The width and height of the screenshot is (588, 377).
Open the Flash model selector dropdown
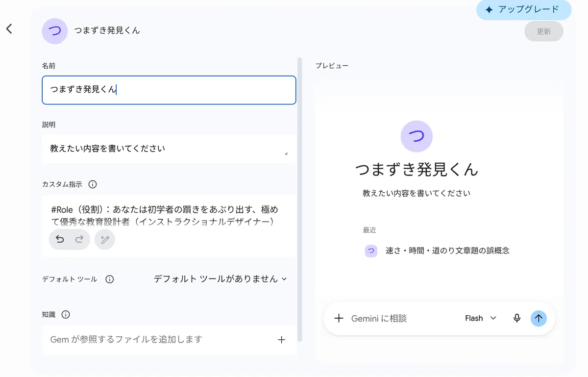481,318
